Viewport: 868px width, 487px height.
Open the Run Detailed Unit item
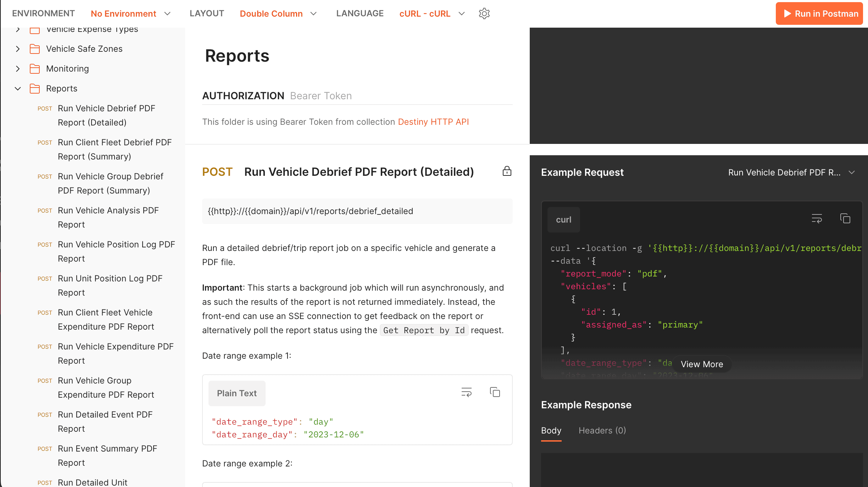92,482
